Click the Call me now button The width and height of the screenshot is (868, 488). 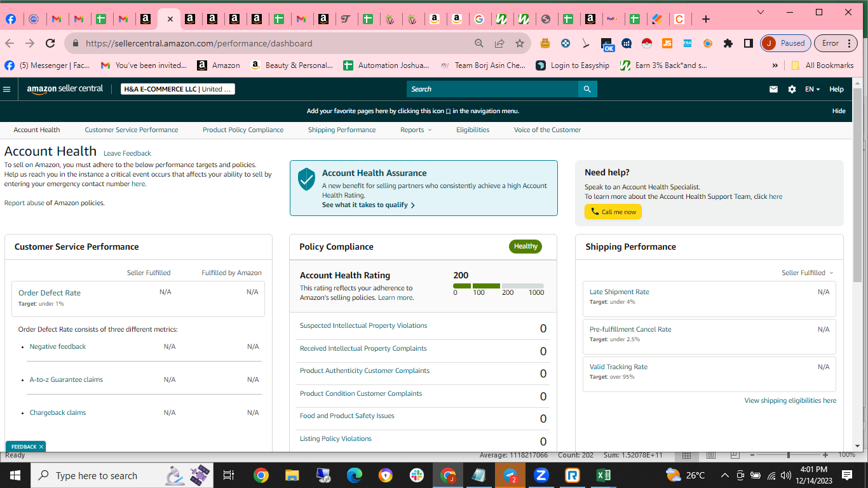613,212
